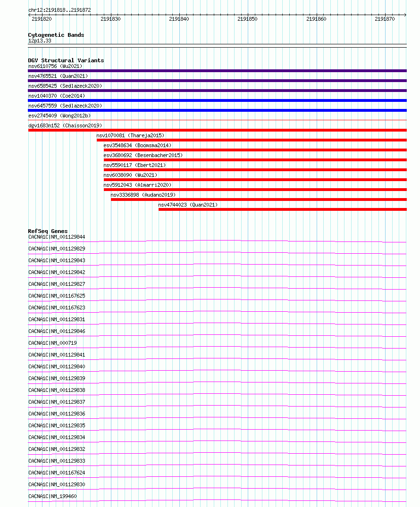Screen dimensions: 420x507
Task: Click transcript CACNA1C|NM_001129830
Action: (x=57, y=485)
